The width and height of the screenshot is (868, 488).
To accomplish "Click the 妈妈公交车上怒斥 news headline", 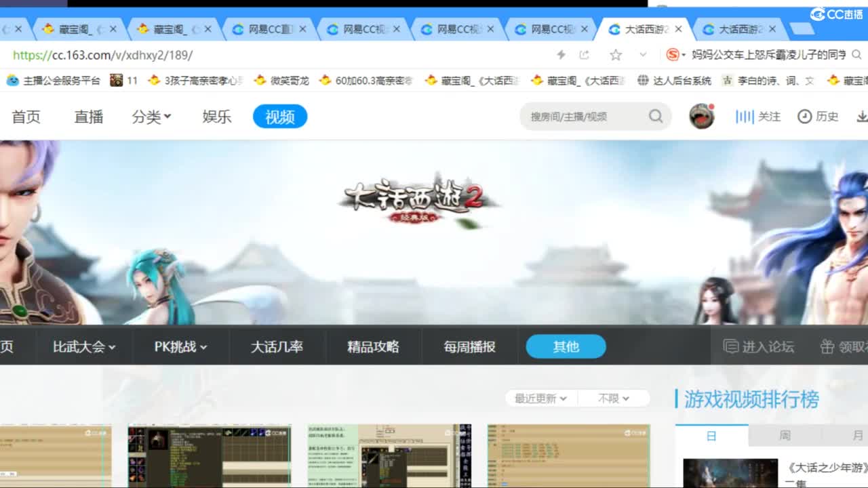I will coord(769,55).
